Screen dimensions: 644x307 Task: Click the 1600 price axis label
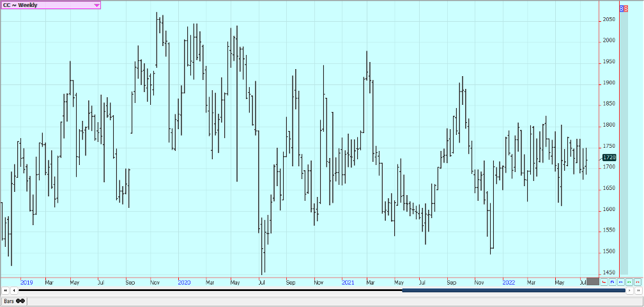click(x=609, y=210)
